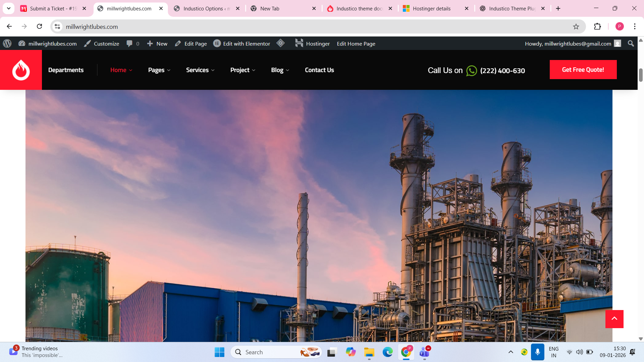Click the diamond-shaped icon in the admin bar
Image resolution: width=644 pixels, height=362 pixels.
tap(281, 43)
